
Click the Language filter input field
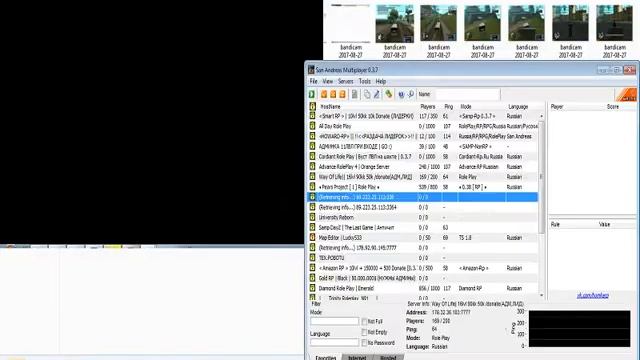coord(334,342)
